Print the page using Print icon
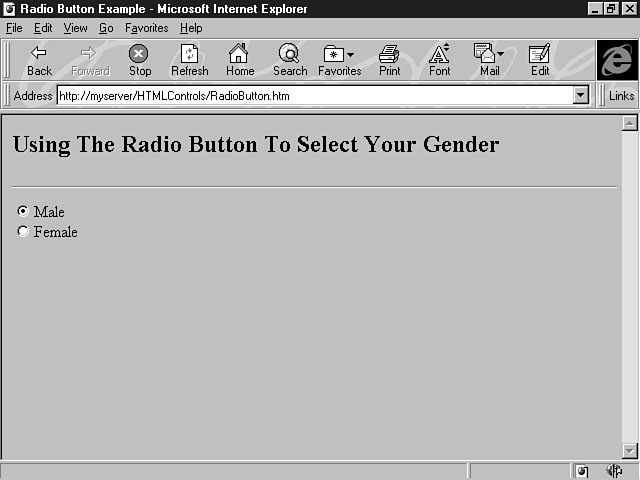The image size is (640, 480). coord(389,54)
